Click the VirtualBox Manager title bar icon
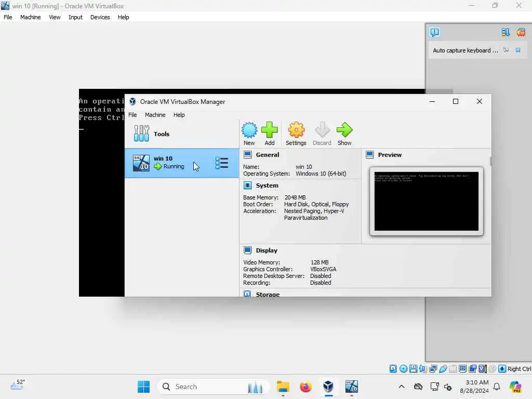The height and width of the screenshot is (399, 532). (132, 101)
